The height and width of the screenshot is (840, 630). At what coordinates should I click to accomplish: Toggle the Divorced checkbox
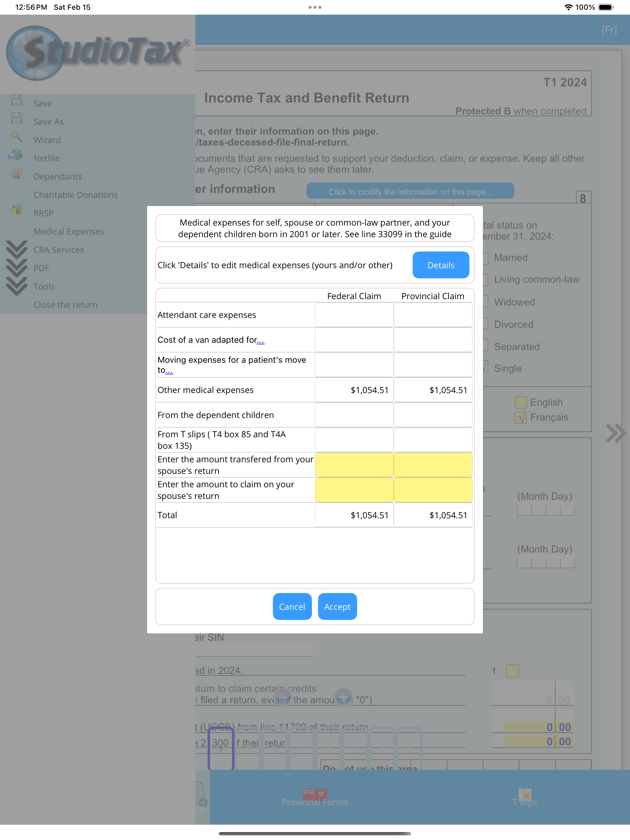pos(485,324)
